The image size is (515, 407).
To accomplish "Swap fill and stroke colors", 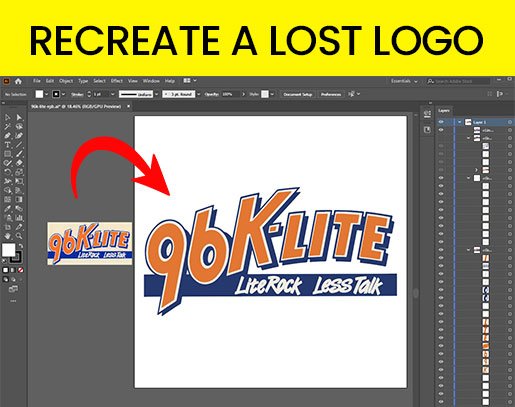I will 21,246.
